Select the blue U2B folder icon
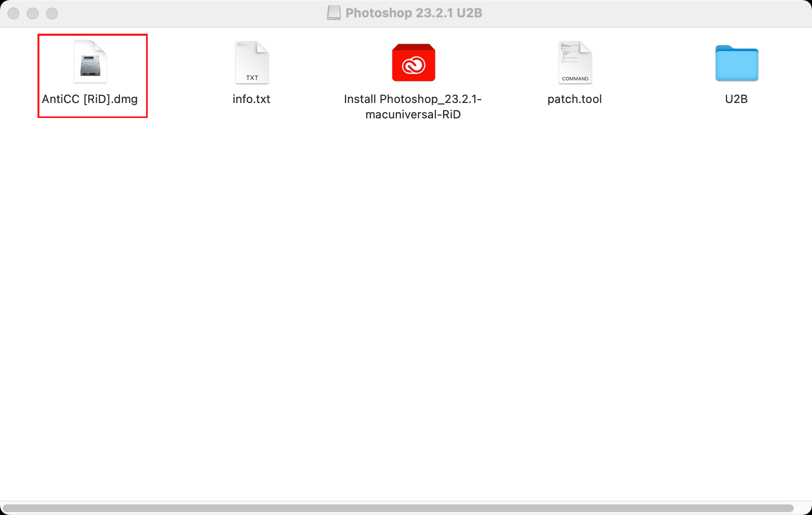This screenshot has width=812, height=515. pyautogui.click(x=736, y=63)
